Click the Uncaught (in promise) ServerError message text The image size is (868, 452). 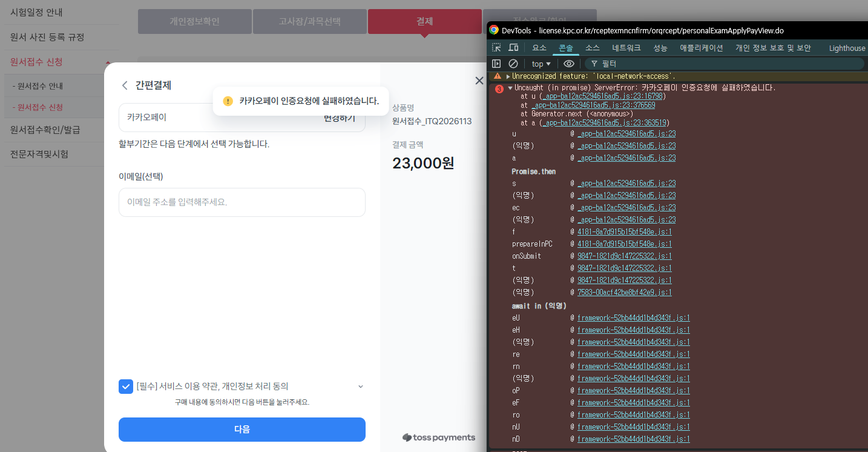[x=645, y=88]
